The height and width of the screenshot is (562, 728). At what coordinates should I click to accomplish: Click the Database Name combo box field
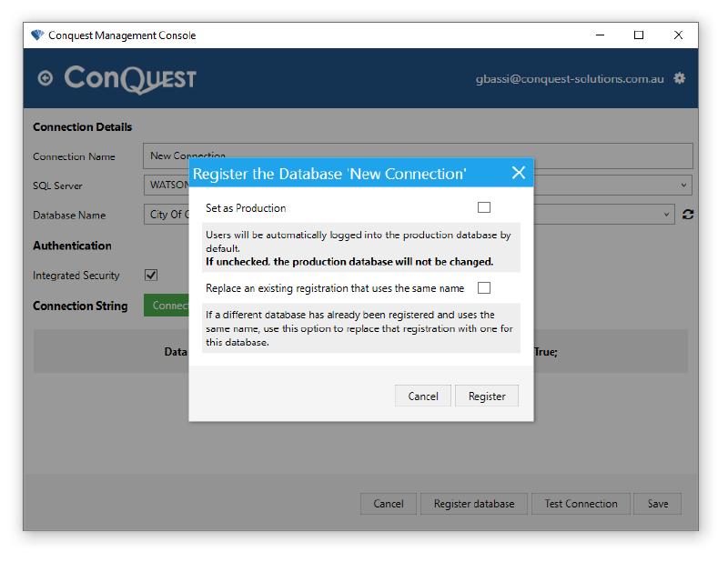[x=409, y=215]
